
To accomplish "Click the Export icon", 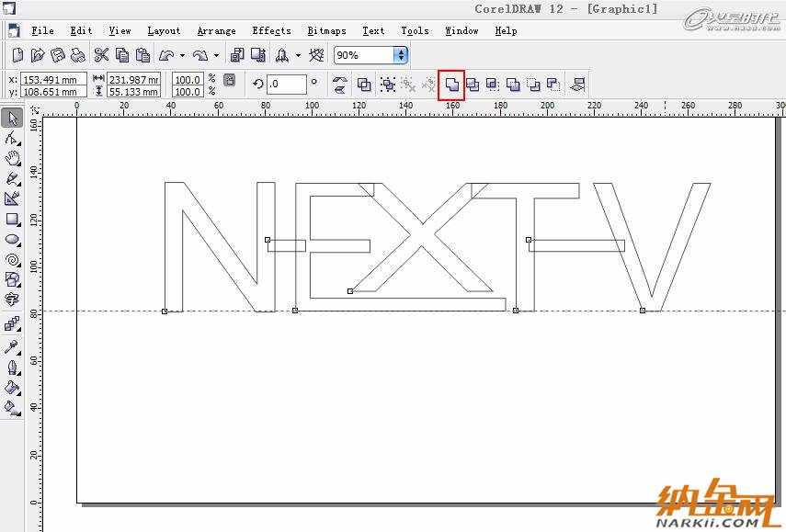I will [258, 54].
